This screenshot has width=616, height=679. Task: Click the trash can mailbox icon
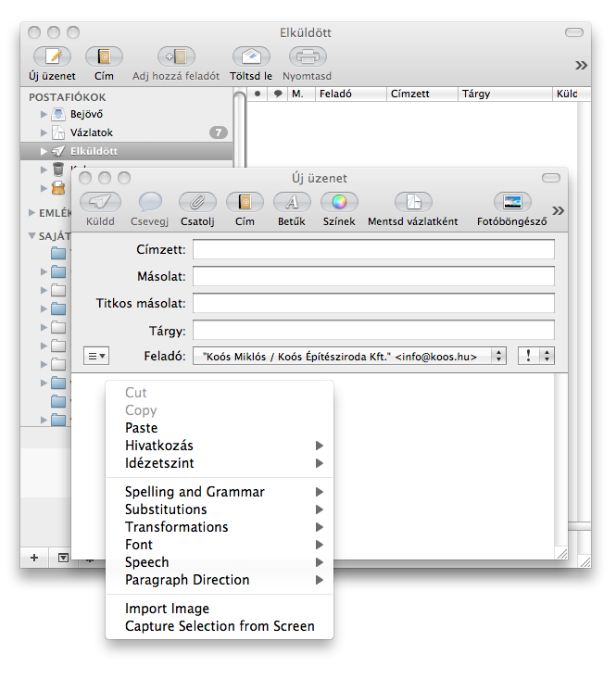[x=58, y=170]
